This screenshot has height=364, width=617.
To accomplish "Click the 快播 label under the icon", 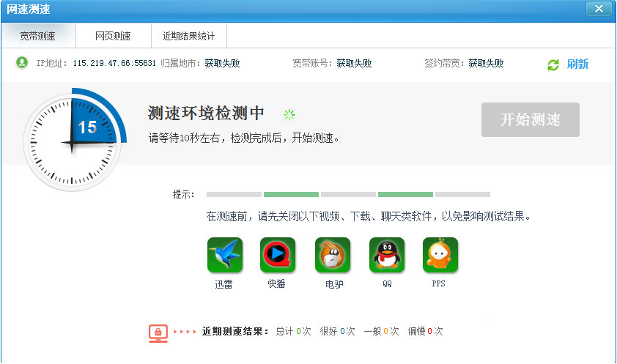I will pos(277,283).
